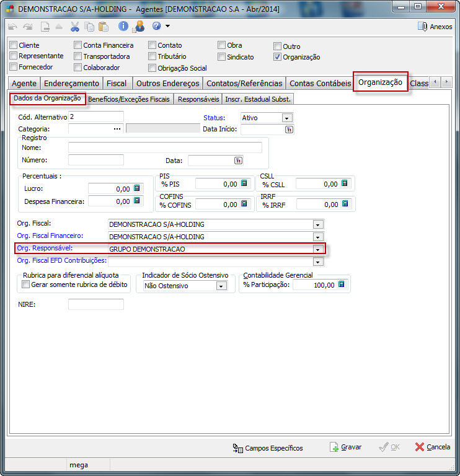This screenshot has height=476, width=460.
Task: Uncheck the Organização checkbox
Action: tap(277, 57)
